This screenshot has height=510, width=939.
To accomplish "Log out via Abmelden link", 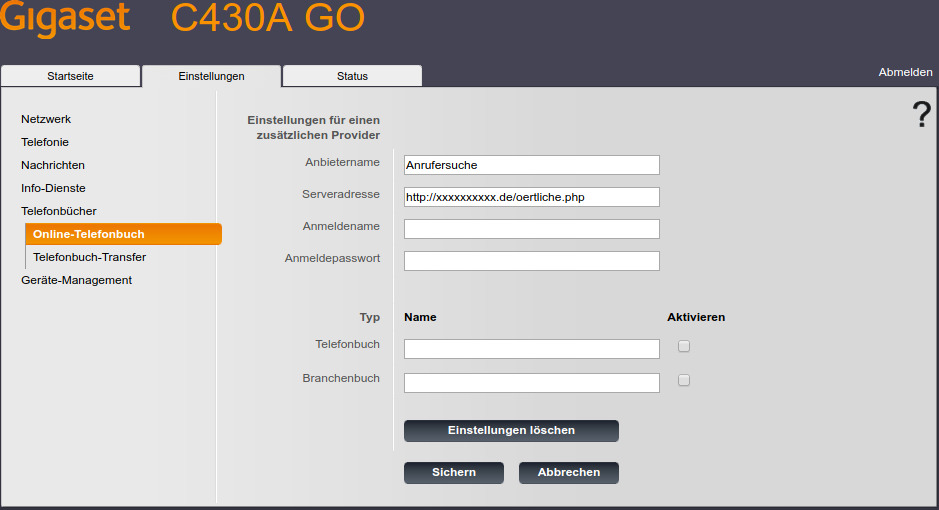I will coord(905,72).
